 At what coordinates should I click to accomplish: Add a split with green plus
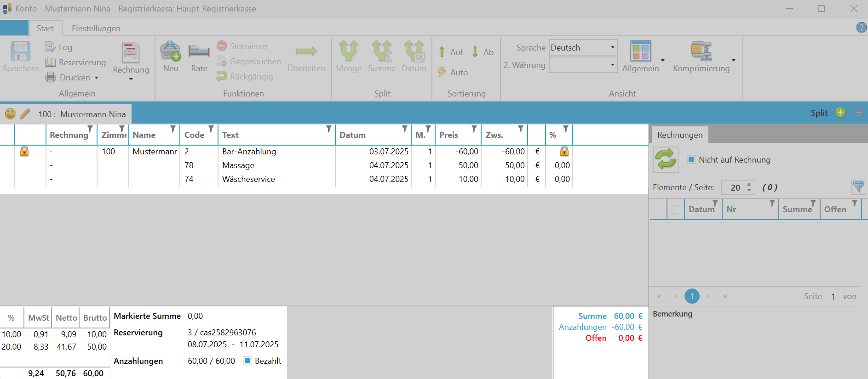point(840,113)
